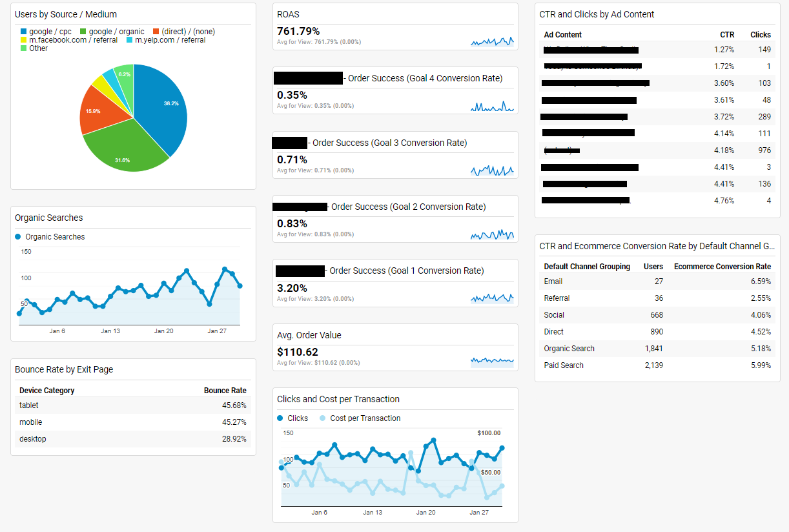Click the Ecommerce Conversion Rate column header
Screen dimensions: 789x532
click(x=722, y=267)
